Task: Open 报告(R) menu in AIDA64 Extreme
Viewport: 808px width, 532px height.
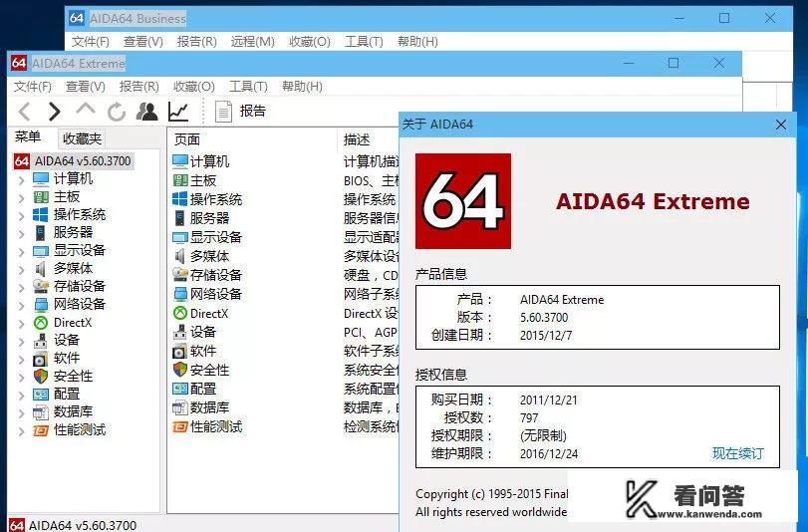Action: [139, 87]
